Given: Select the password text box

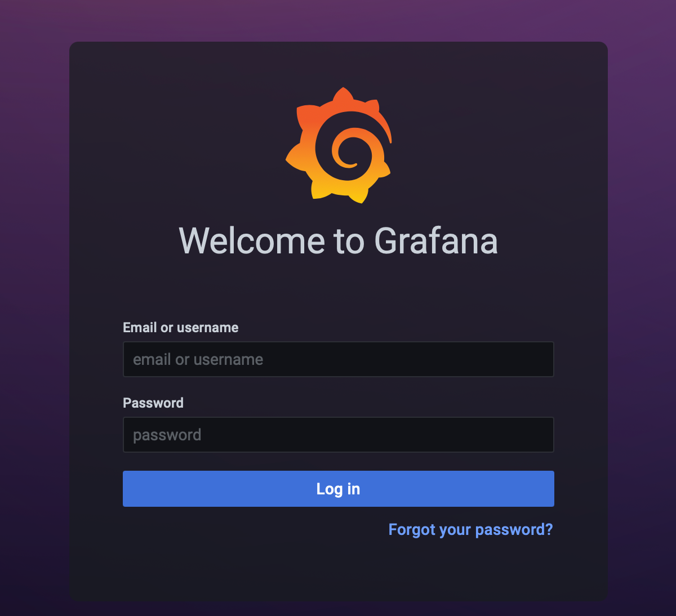Looking at the screenshot, I should (x=339, y=435).
